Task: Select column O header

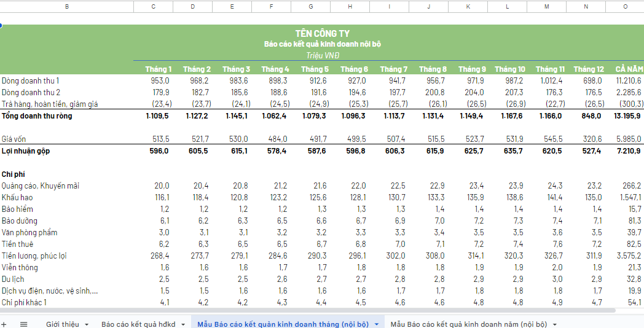Action: click(x=625, y=6)
